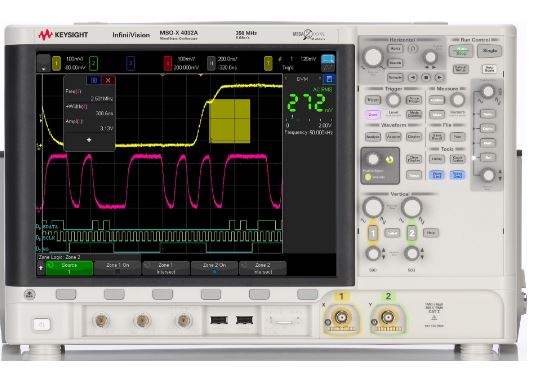Open the Zone 2 inside/outside softkey
Screen dimensions: 538x379
tap(262, 268)
